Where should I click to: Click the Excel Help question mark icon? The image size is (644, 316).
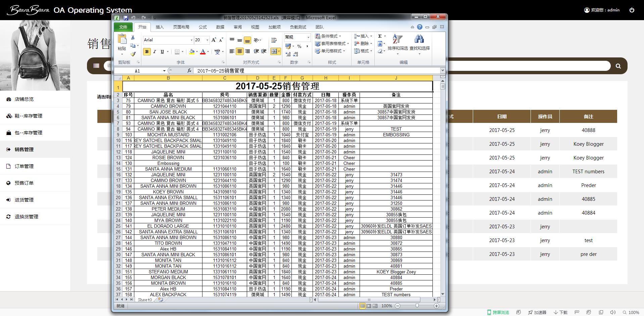pos(420,27)
